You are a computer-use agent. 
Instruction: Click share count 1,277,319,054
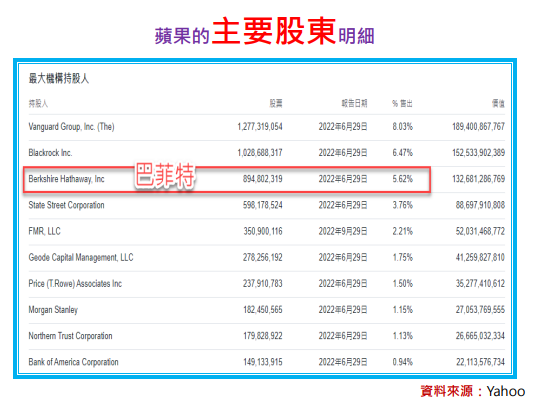click(x=260, y=127)
